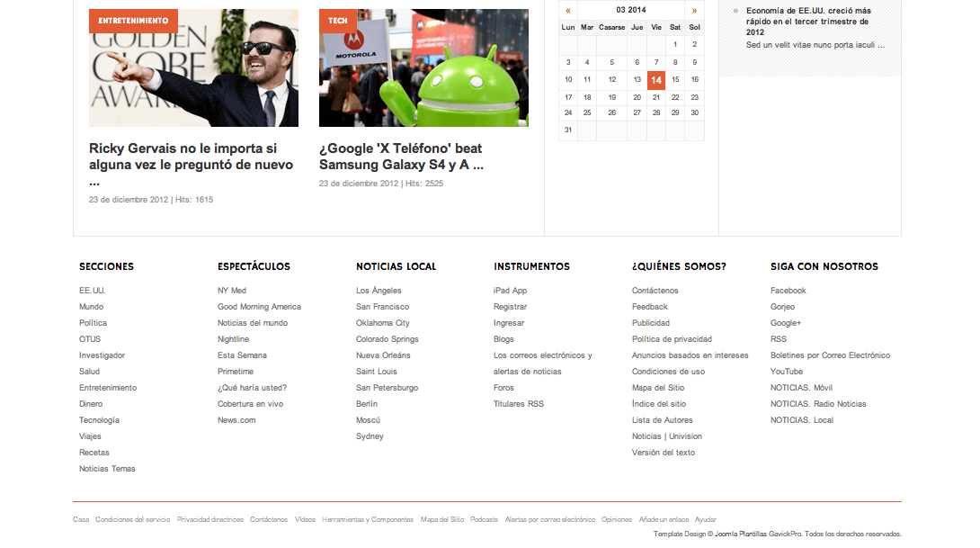The width and height of the screenshot is (980, 548).
Task: Open News.com link
Action: click(x=236, y=420)
